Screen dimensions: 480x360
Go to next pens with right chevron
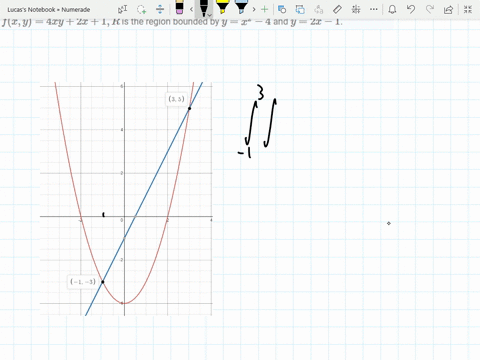pyautogui.click(x=254, y=9)
